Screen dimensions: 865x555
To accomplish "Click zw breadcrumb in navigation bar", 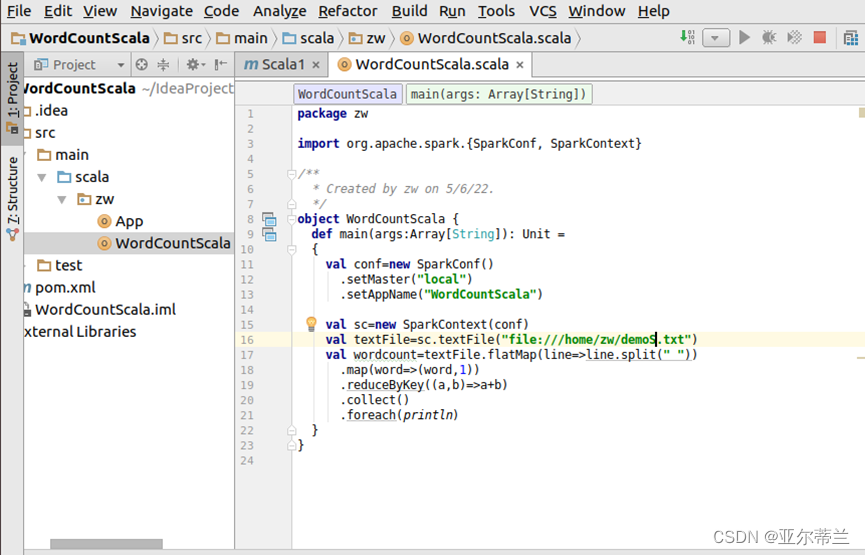I will pos(367,38).
